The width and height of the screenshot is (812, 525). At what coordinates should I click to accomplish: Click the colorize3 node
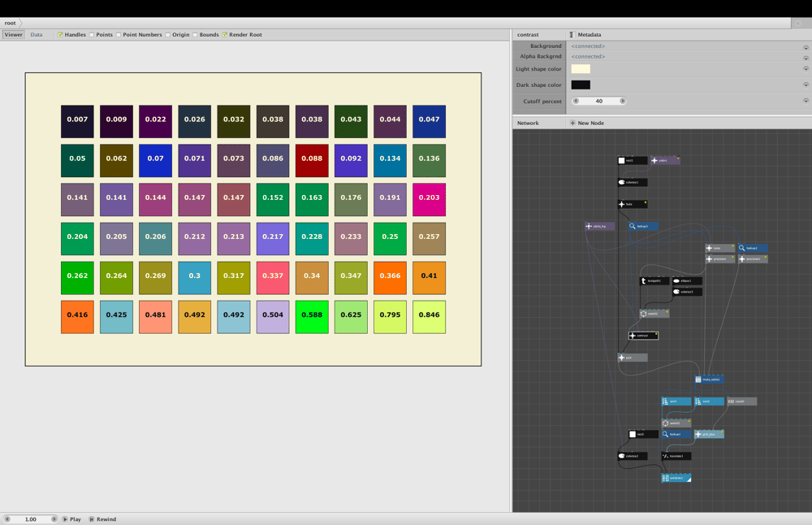tap(687, 292)
